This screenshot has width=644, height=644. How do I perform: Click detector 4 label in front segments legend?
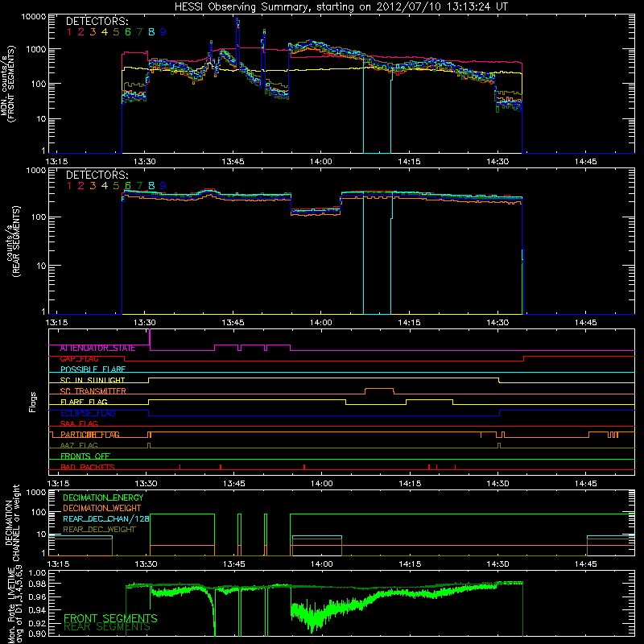(x=105, y=32)
